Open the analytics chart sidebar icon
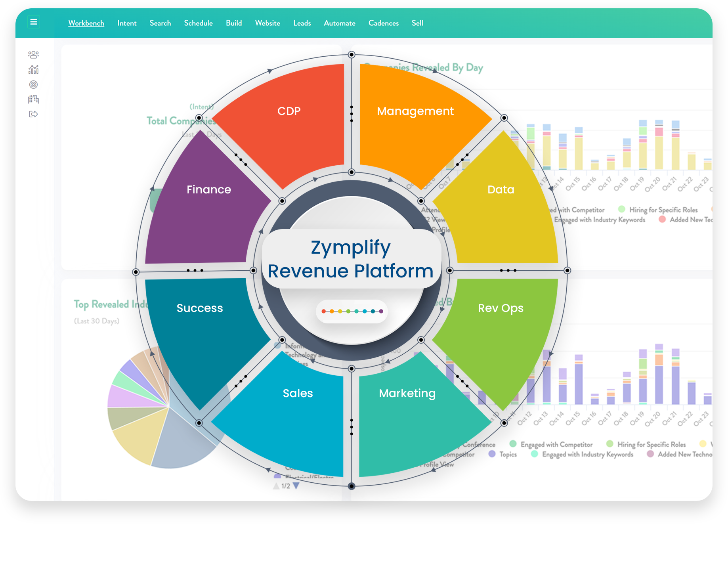 (x=34, y=70)
